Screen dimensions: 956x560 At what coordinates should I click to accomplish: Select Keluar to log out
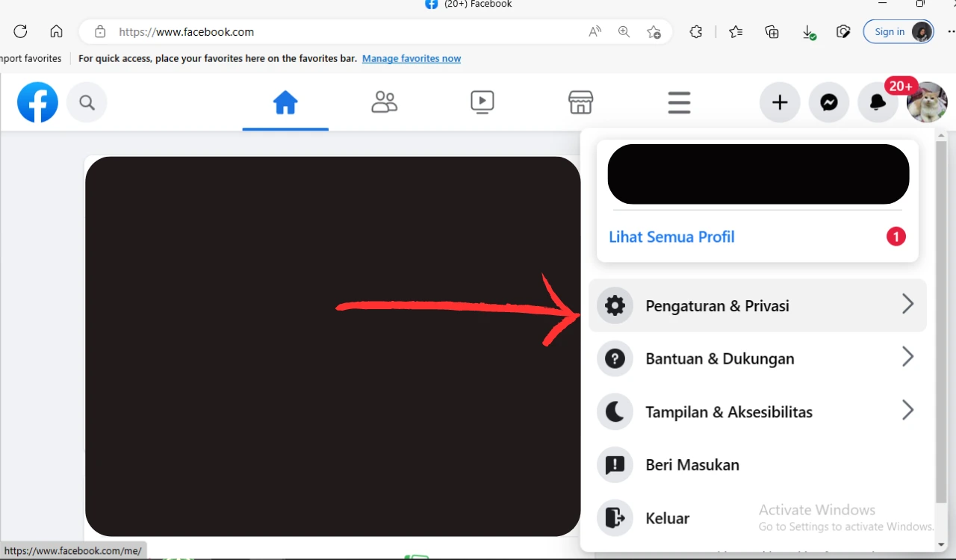click(757, 517)
